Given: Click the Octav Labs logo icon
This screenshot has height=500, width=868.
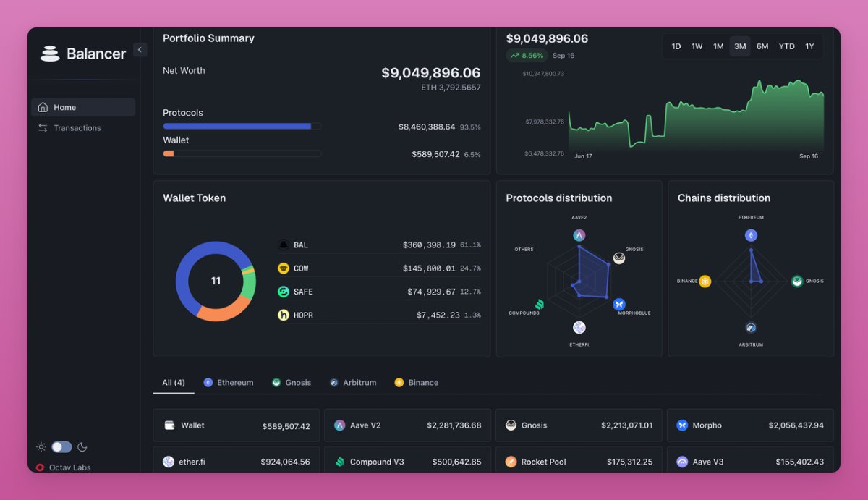Looking at the screenshot, I should pos(40,467).
